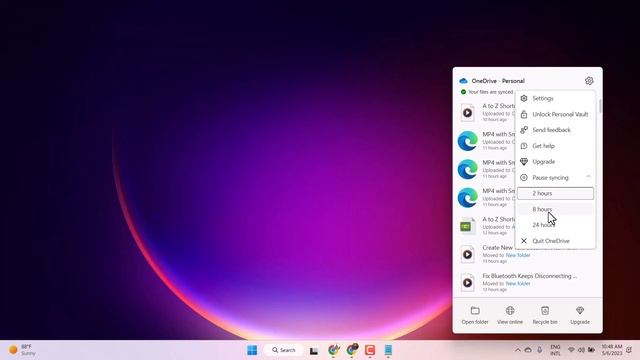The height and width of the screenshot is (360, 640).
Task: Click the OneDrive cloud tray icon
Action: (528, 350)
